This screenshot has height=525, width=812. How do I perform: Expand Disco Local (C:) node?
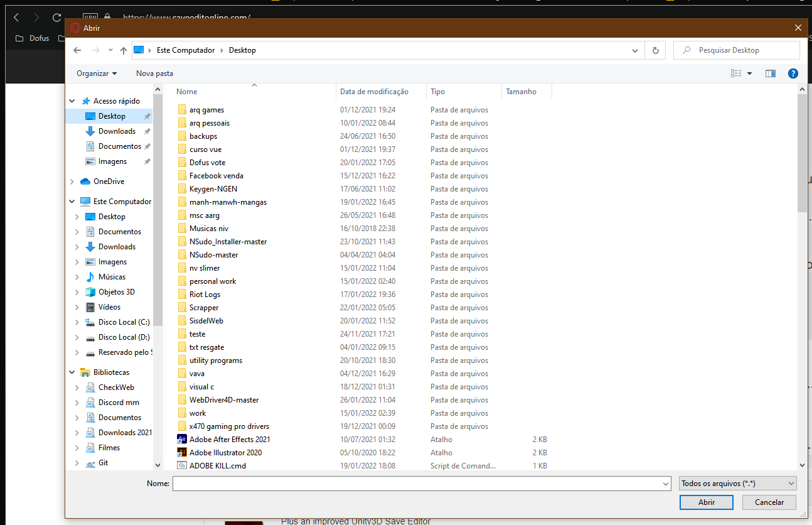pos(77,322)
